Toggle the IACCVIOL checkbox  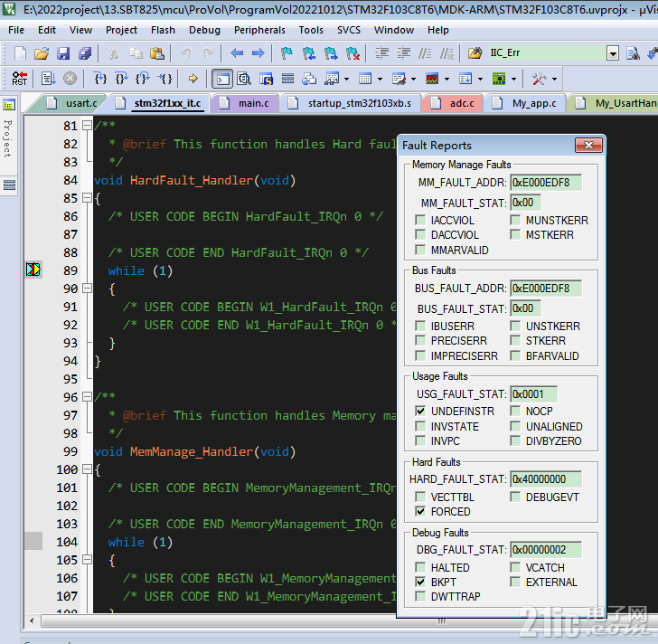(x=420, y=220)
